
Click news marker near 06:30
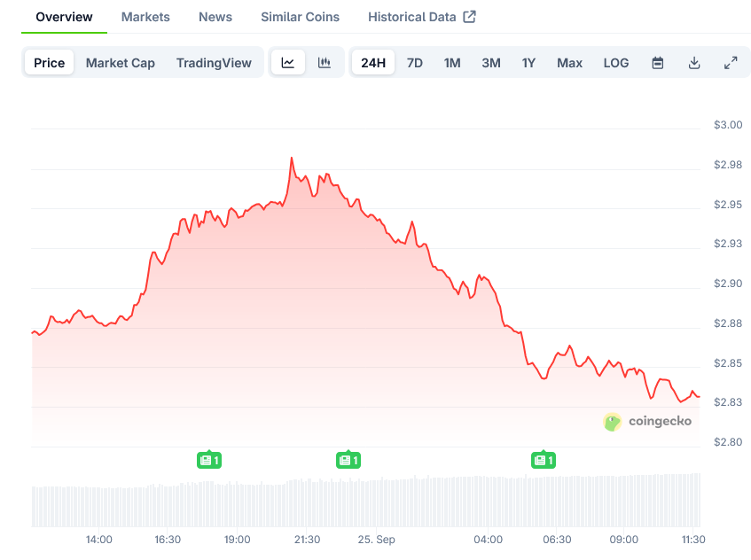pos(543,460)
